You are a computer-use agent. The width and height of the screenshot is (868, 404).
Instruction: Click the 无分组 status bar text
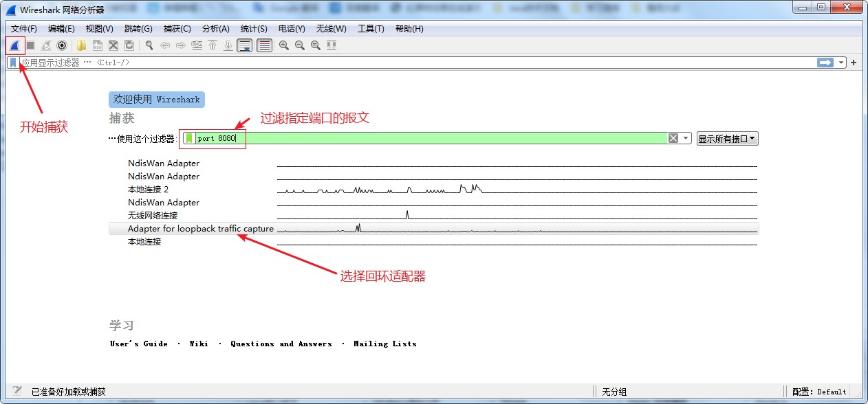click(x=614, y=392)
